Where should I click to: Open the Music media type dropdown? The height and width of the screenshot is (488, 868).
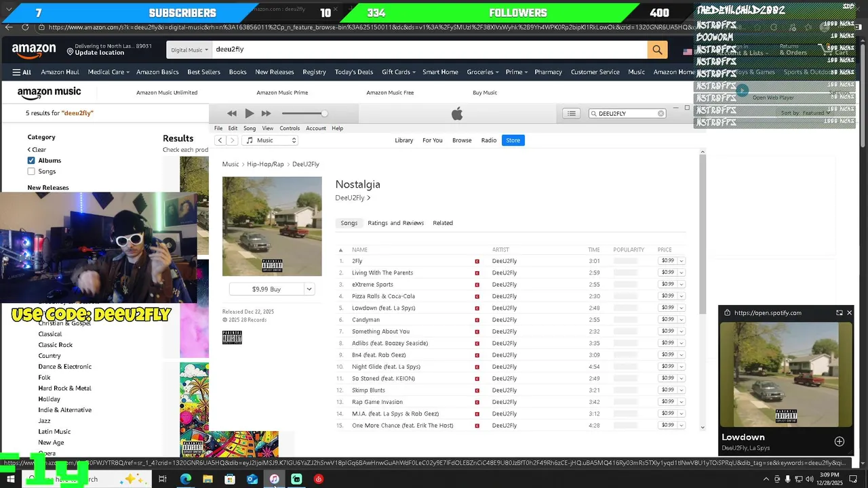[x=271, y=140]
